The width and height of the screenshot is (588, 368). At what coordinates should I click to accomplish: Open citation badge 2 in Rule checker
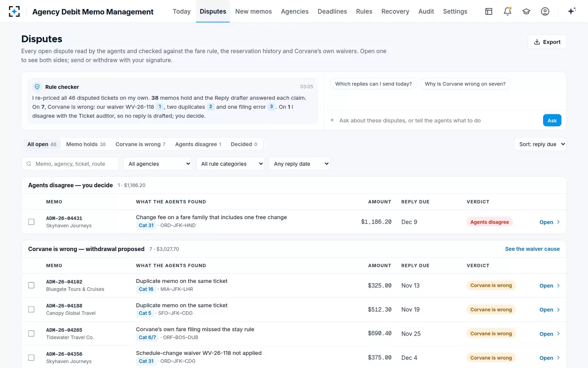(x=210, y=107)
